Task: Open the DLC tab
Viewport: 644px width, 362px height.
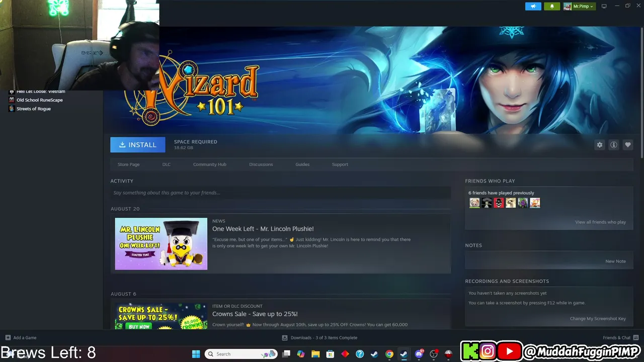Action: (x=167, y=164)
